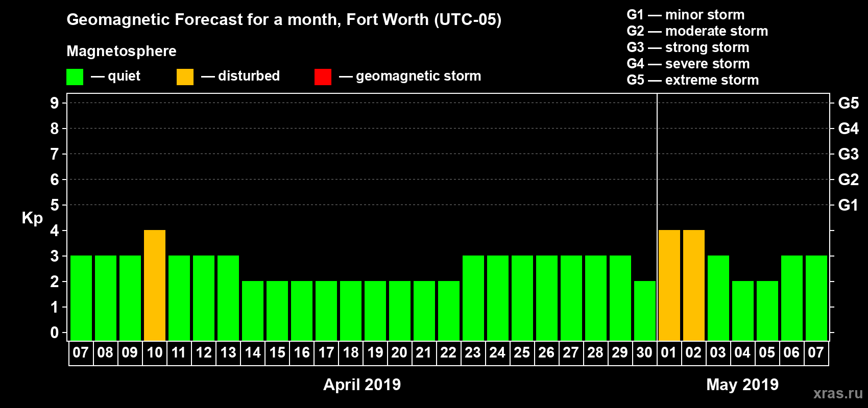The width and height of the screenshot is (868, 408).
Task: Click the 'April 2019' month label
Action: pos(362,385)
